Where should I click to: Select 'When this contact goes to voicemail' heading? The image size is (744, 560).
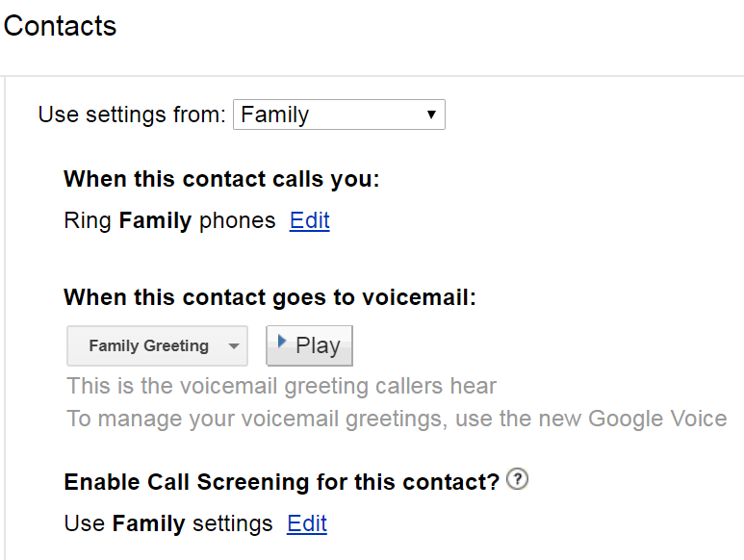pyautogui.click(x=270, y=297)
